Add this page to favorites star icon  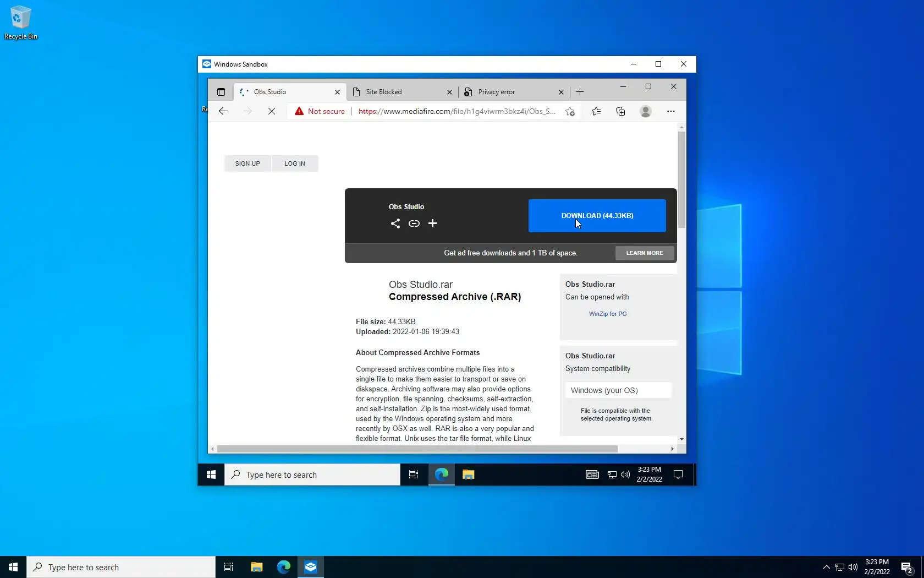coord(570,111)
